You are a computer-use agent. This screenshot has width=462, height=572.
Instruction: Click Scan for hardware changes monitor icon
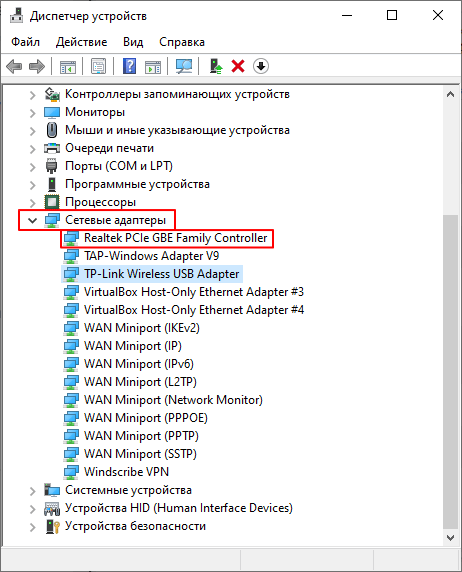click(184, 66)
